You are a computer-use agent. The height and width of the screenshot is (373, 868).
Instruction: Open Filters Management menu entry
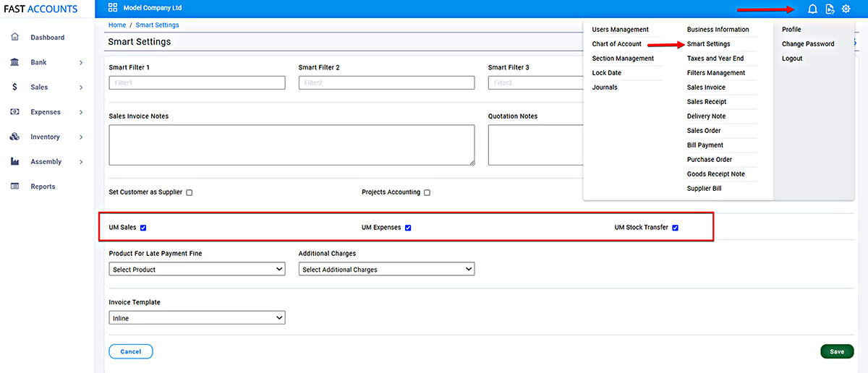coord(716,73)
